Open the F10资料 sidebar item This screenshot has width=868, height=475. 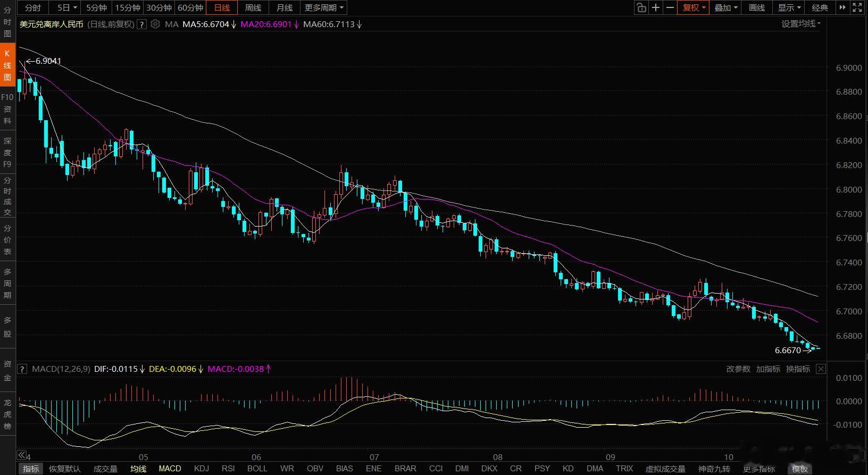coord(7,109)
